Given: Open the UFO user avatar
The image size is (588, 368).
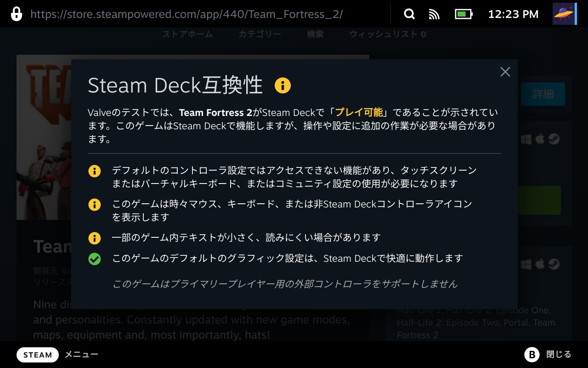Looking at the screenshot, I should tap(565, 14).
